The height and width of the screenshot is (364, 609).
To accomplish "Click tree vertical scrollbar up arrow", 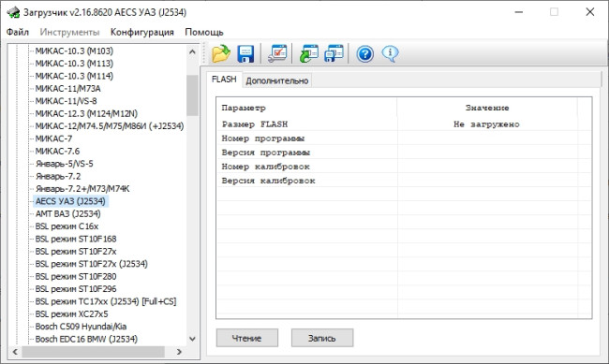I will pos(192,51).
